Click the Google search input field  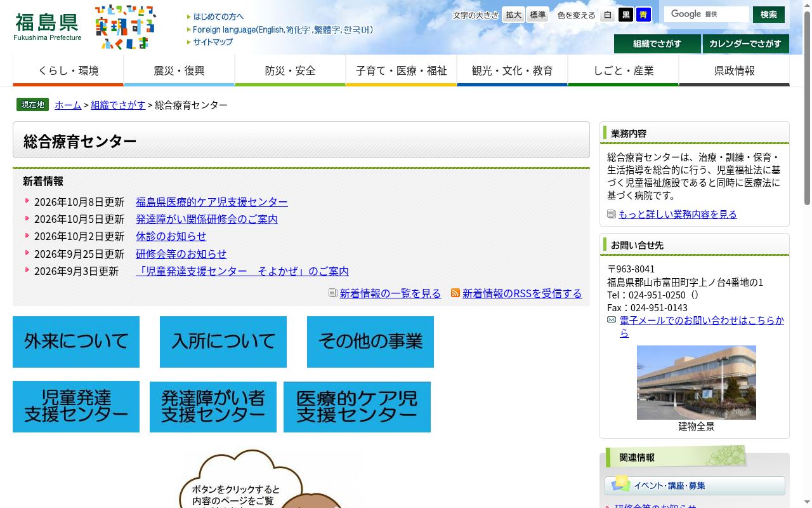click(x=706, y=14)
